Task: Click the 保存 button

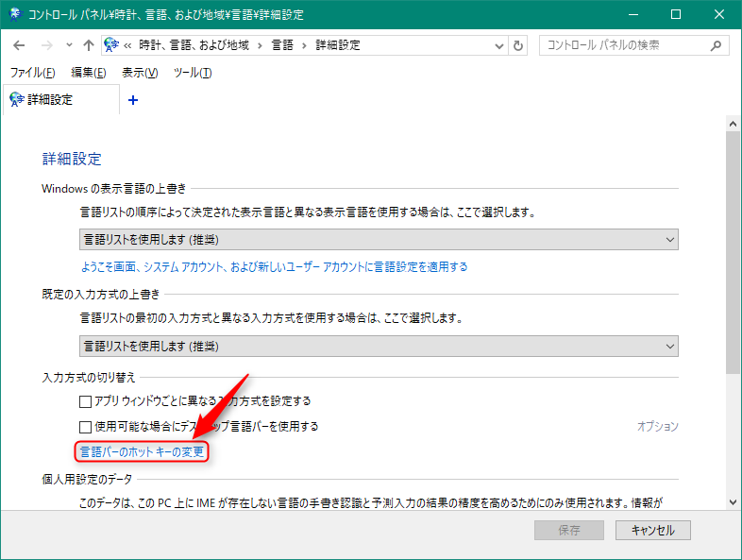Action: 569,530
